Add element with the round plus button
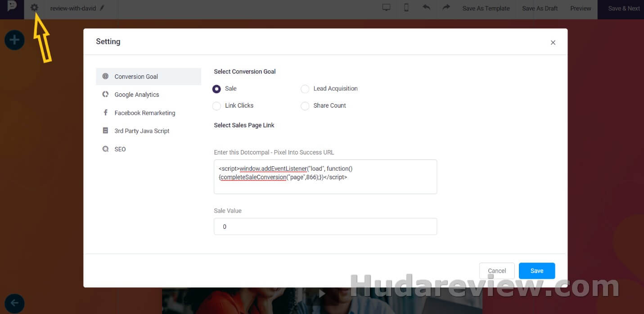This screenshot has width=644, height=314. click(x=14, y=40)
